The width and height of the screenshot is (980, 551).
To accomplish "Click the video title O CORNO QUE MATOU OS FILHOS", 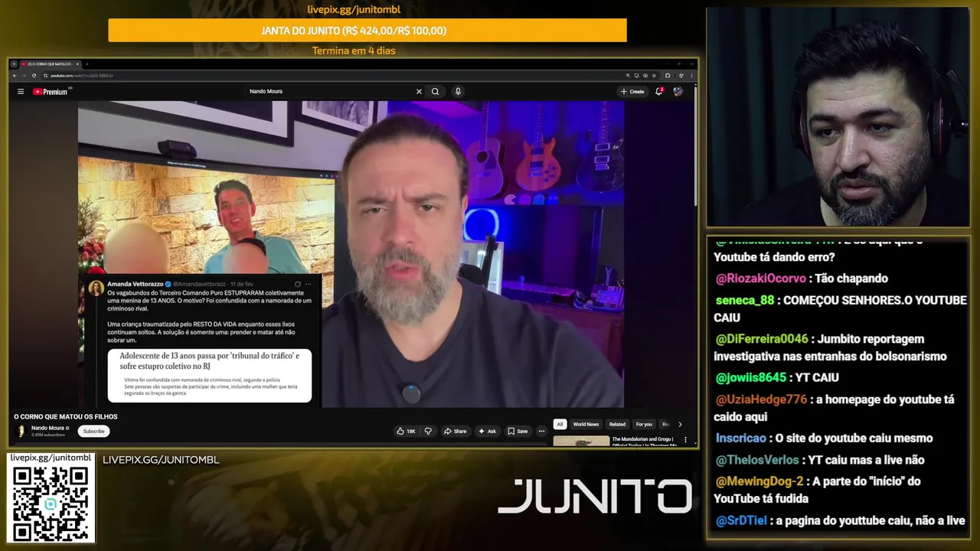I will click(66, 417).
